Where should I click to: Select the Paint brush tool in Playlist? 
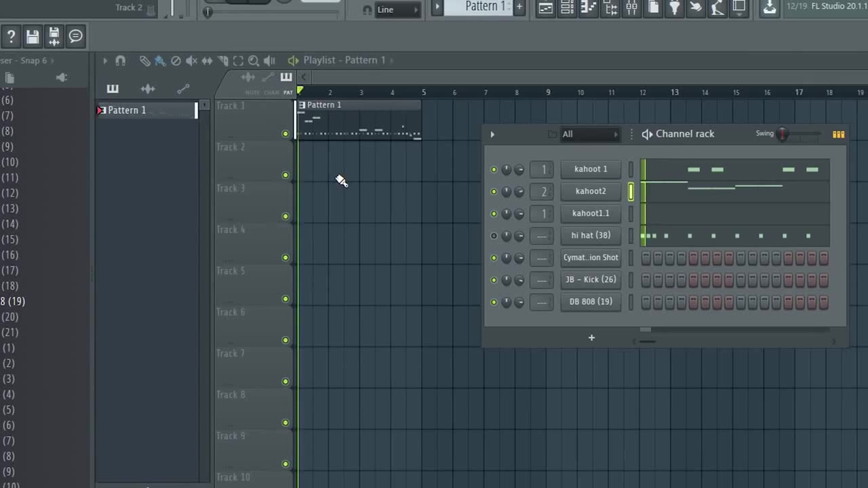(160, 60)
